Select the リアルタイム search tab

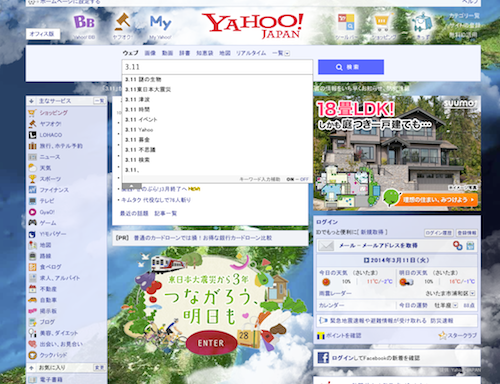251,53
